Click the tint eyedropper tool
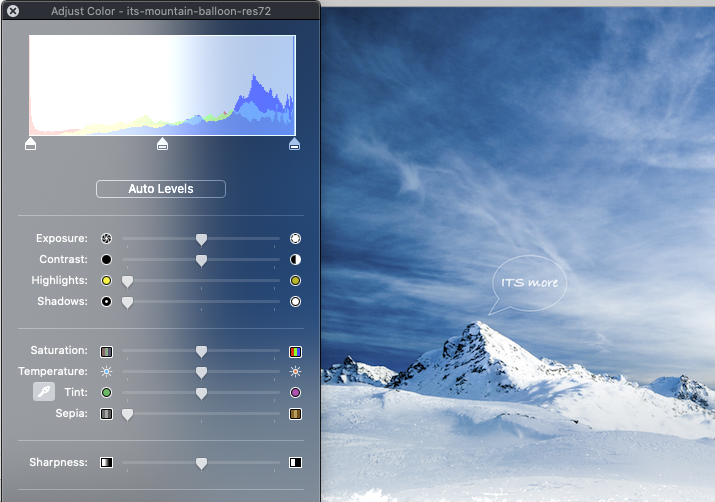 [x=44, y=392]
